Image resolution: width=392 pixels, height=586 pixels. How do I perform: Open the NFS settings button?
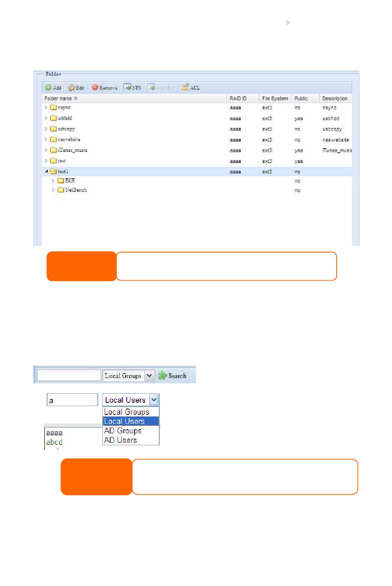point(132,87)
